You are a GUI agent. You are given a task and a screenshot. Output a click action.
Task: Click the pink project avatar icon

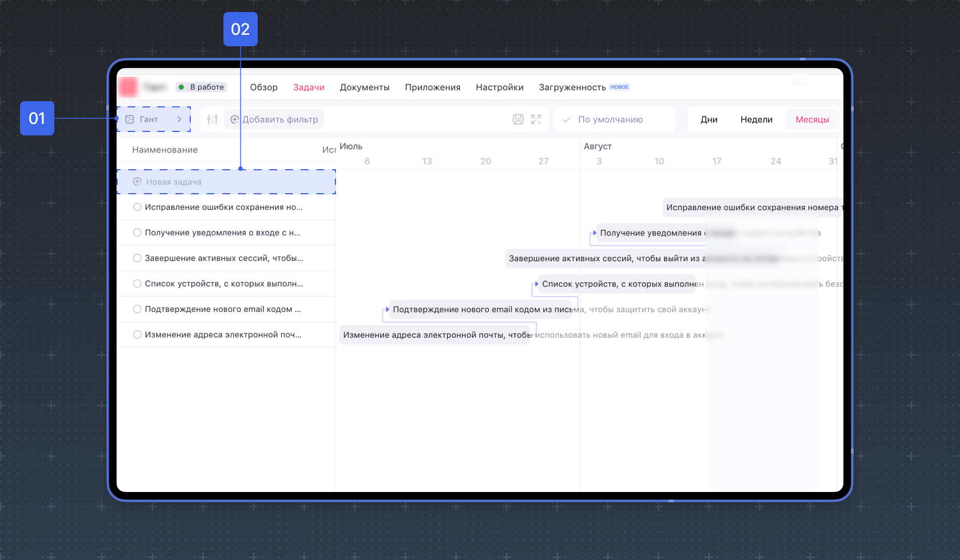[x=128, y=87]
